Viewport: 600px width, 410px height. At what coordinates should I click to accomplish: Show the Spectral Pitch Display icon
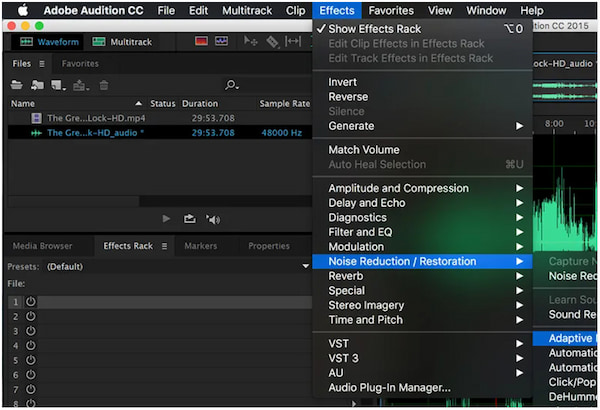coord(221,41)
